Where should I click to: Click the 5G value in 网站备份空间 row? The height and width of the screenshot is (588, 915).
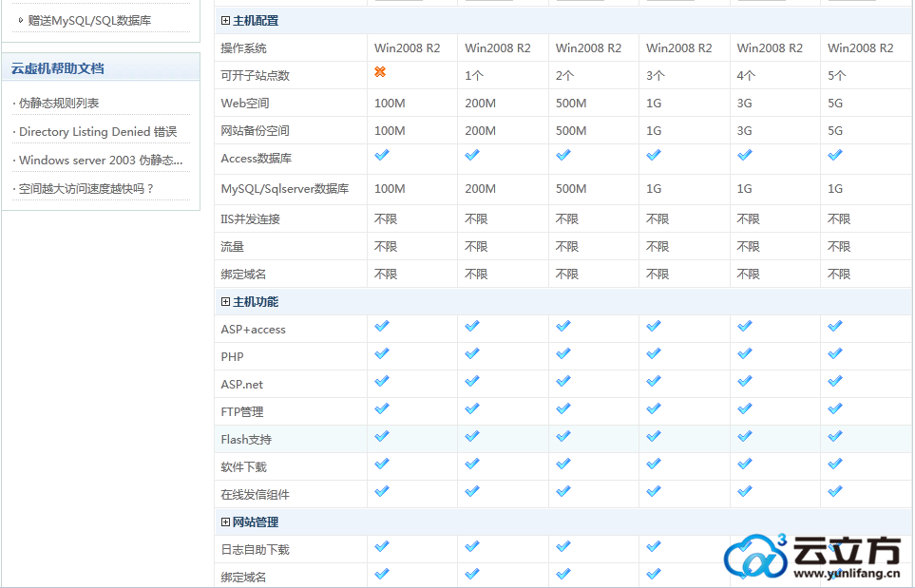[835, 131]
